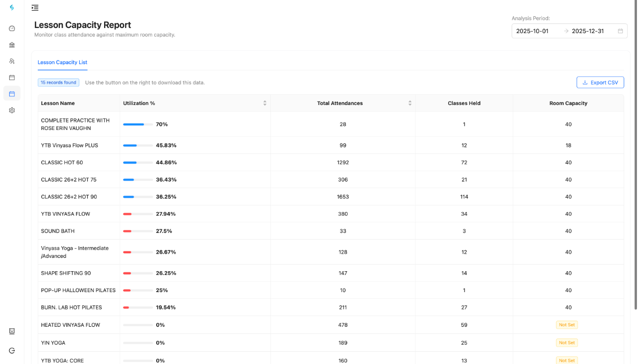Screen dimensions: 638x364
Task: Sort by the Total Attendances column arrows
Action: (x=410, y=103)
